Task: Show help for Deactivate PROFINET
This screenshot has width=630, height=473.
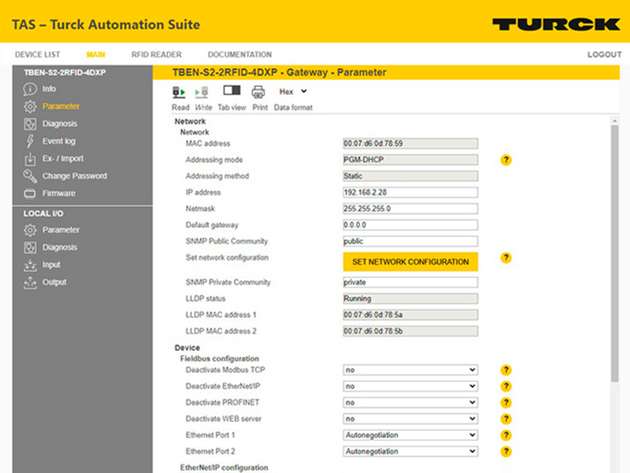Action: (x=506, y=403)
